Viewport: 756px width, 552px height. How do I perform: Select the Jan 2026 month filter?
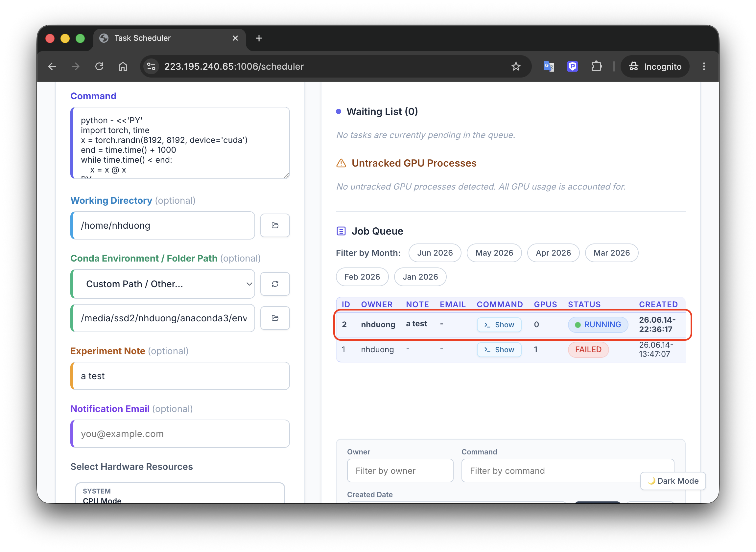click(420, 277)
